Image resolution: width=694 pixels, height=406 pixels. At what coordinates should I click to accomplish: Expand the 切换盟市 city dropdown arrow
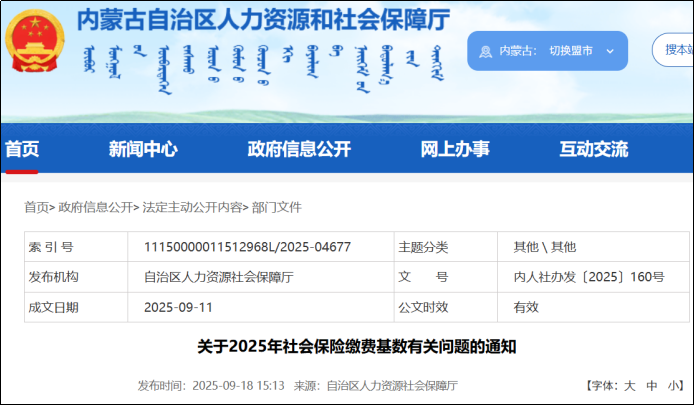[609, 51]
